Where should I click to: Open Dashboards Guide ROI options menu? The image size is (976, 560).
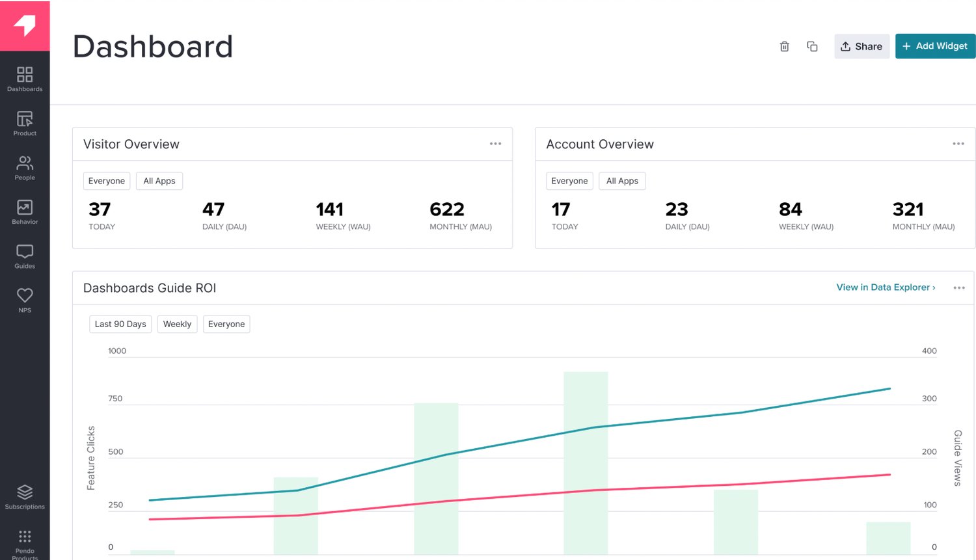959,287
